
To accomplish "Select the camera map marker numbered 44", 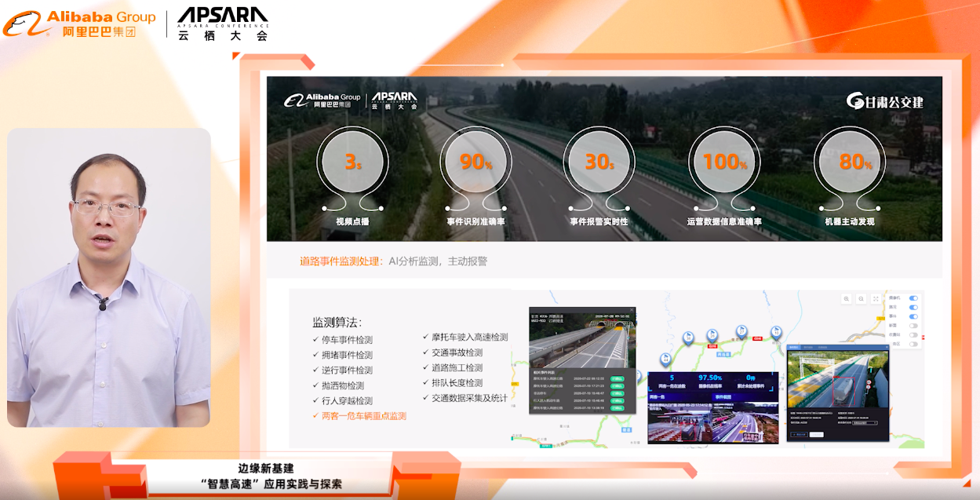I will click(x=665, y=359).
